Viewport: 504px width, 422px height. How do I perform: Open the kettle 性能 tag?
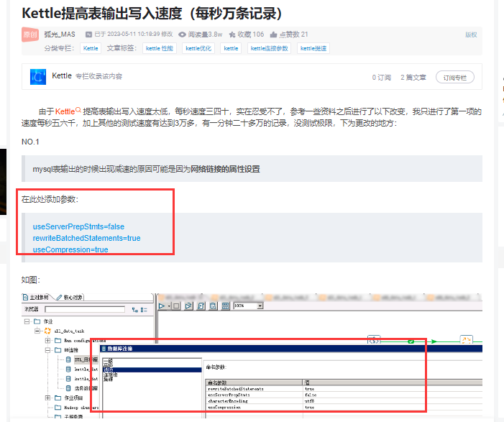point(160,49)
